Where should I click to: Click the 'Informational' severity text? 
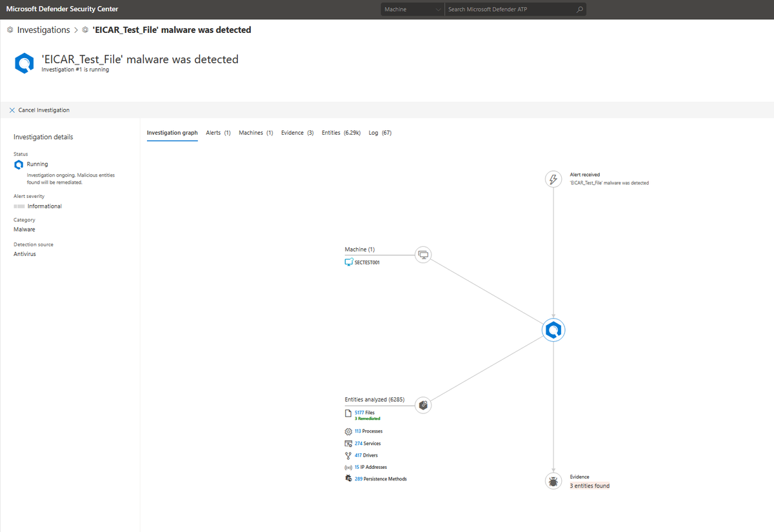45,206
